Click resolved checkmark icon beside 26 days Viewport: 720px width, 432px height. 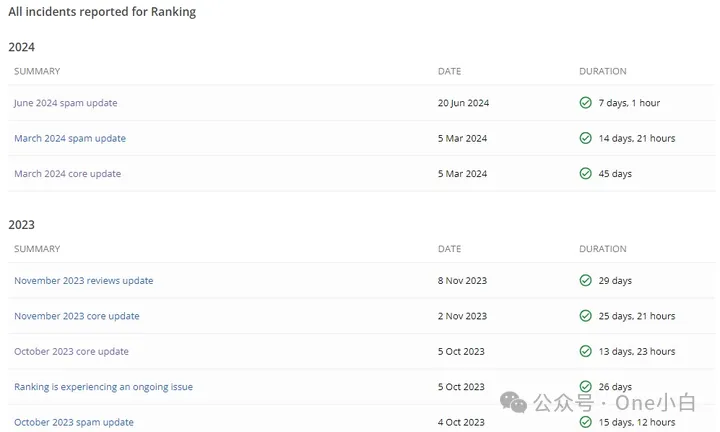pyautogui.click(x=585, y=386)
